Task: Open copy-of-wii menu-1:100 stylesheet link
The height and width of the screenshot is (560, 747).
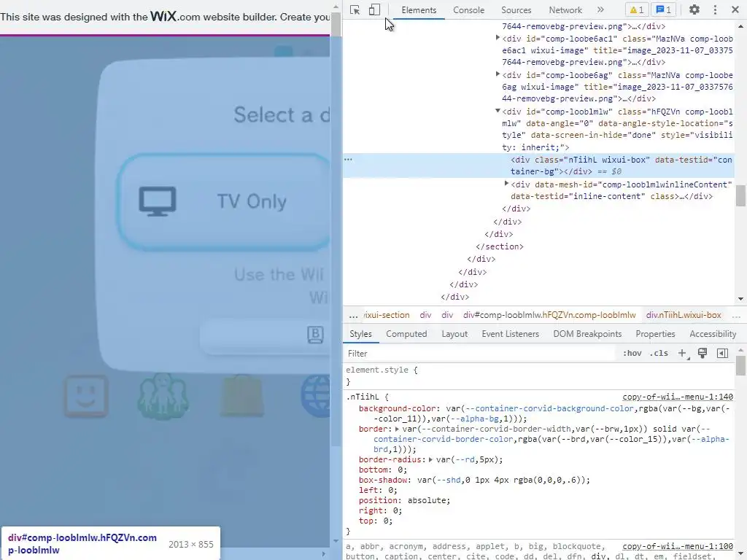Action: [678, 546]
